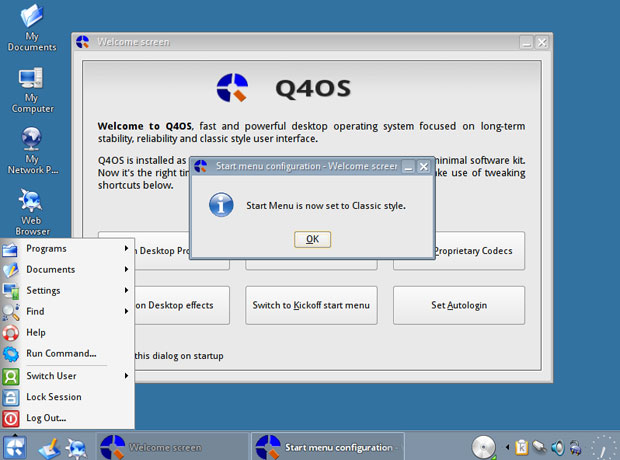Click Programs folder icon in start menu
620x460 pixels.
click(10, 249)
